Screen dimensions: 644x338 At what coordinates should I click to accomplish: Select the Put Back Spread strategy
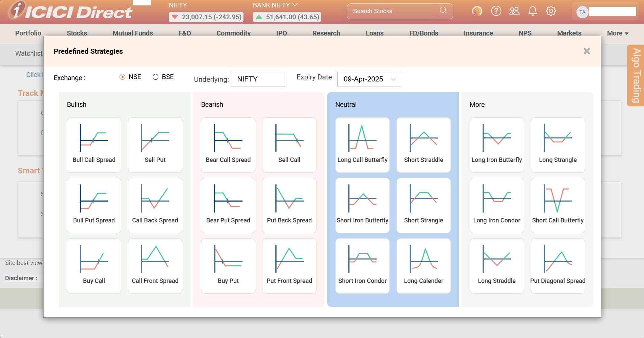click(x=289, y=205)
